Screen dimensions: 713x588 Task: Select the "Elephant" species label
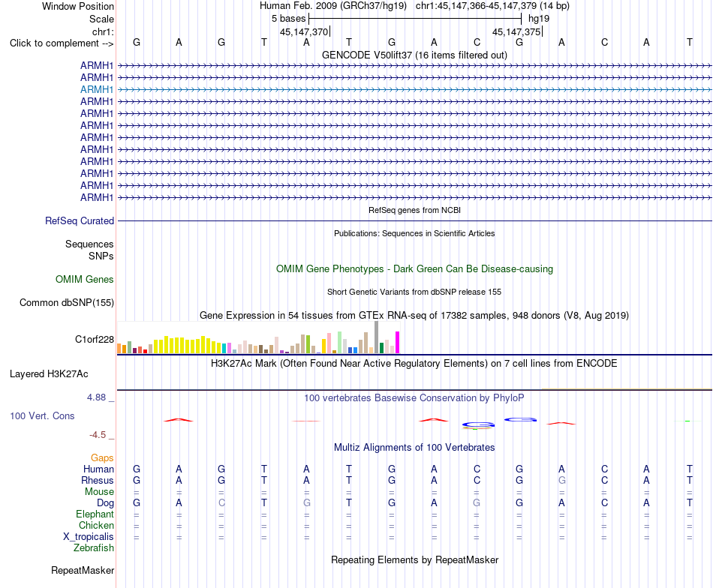coord(95,514)
